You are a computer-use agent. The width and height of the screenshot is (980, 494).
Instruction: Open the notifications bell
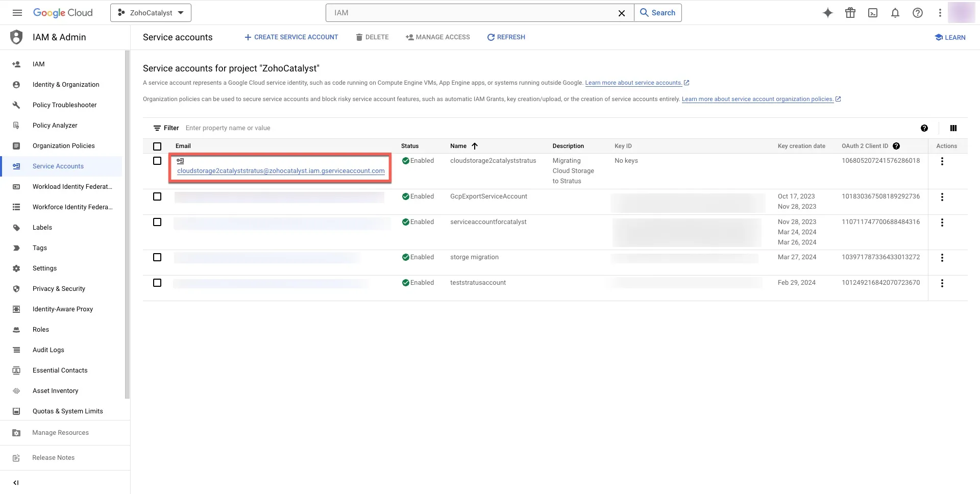pyautogui.click(x=895, y=13)
